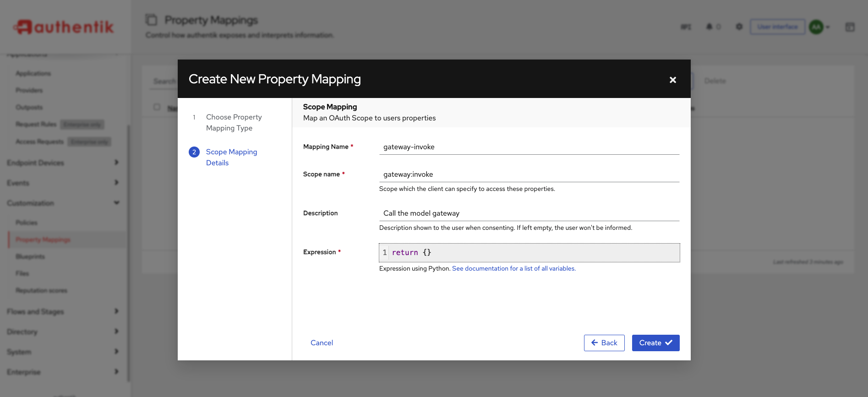
Task: Open Policies in the sidebar
Action: (27, 223)
